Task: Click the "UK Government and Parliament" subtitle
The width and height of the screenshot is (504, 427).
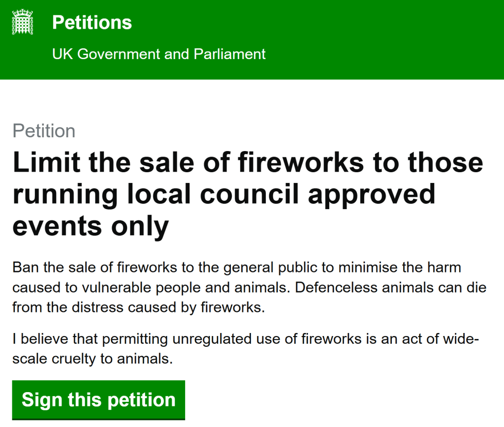Action: click(158, 54)
